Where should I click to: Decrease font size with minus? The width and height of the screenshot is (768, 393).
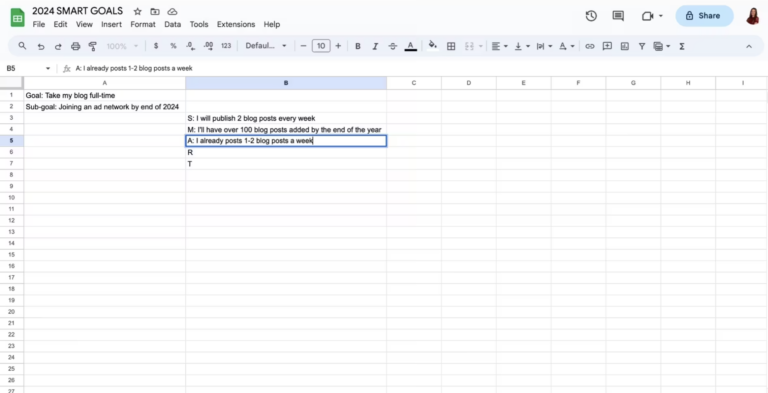click(303, 46)
